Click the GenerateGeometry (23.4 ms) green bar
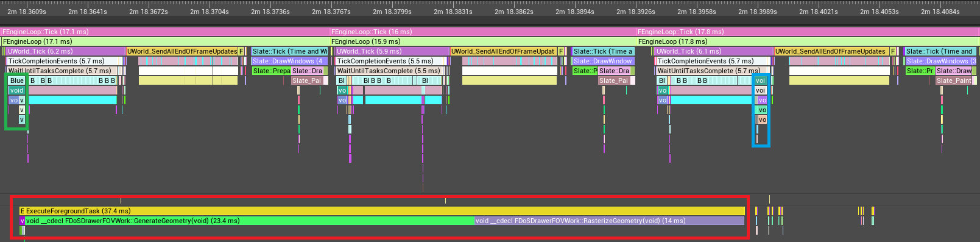The width and height of the screenshot is (980, 242). pyautogui.click(x=250, y=221)
